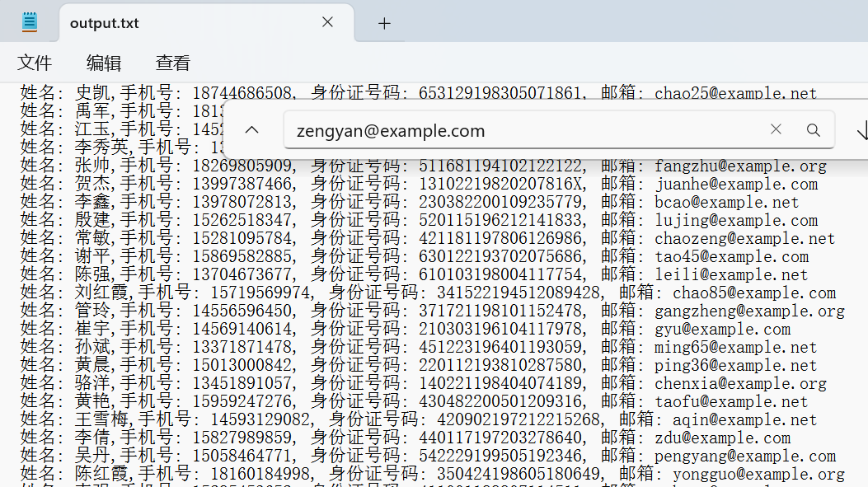Viewport: 868px width, 487px height.
Task: Toggle the find bar's replace chevron
Action: click(252, 130)
